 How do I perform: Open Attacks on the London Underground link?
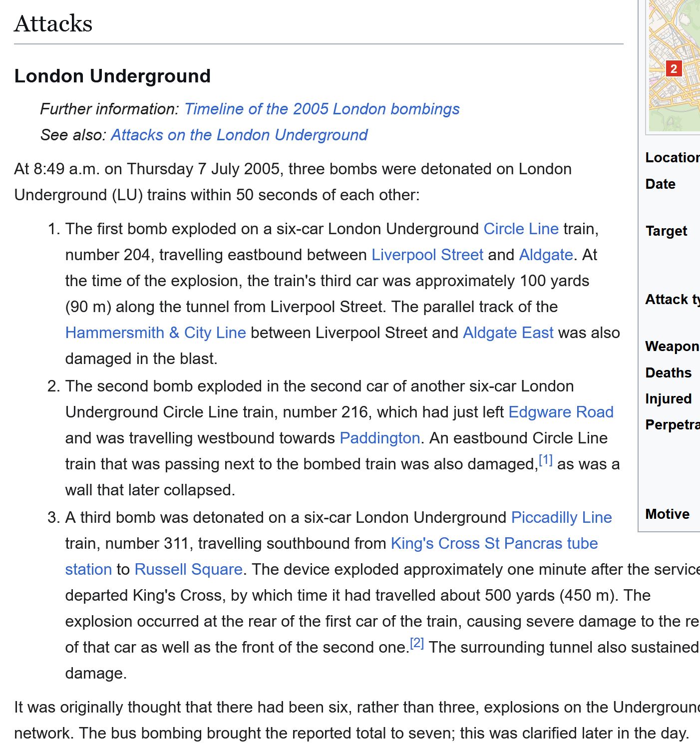tap(239, 135)
